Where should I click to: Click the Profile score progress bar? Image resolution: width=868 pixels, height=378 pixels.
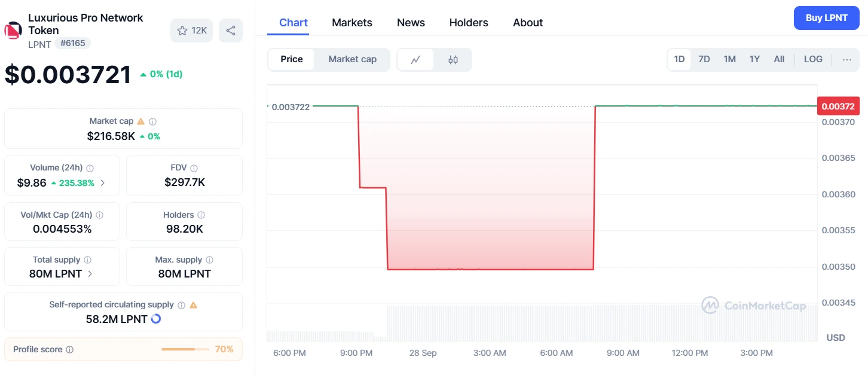point(185,349)
